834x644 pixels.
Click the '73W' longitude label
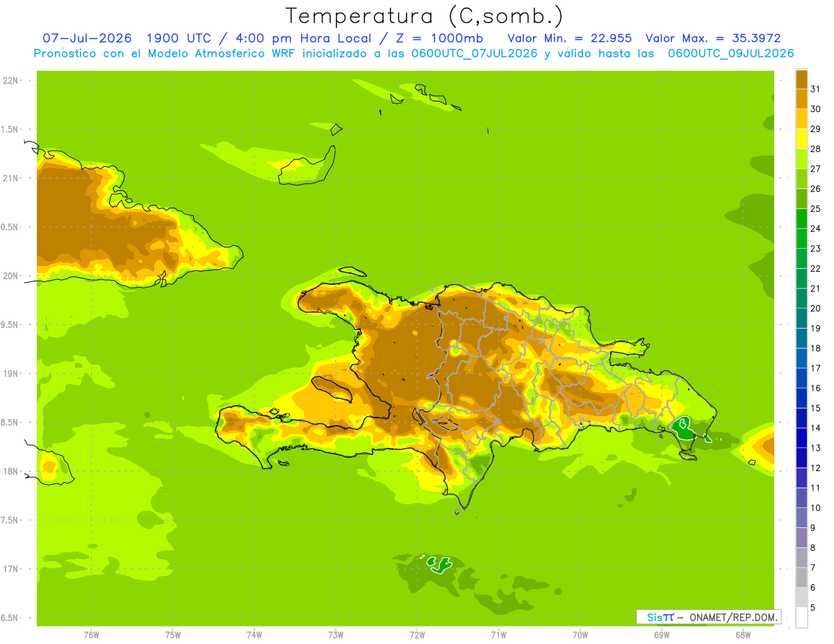[x=336, y=635]
